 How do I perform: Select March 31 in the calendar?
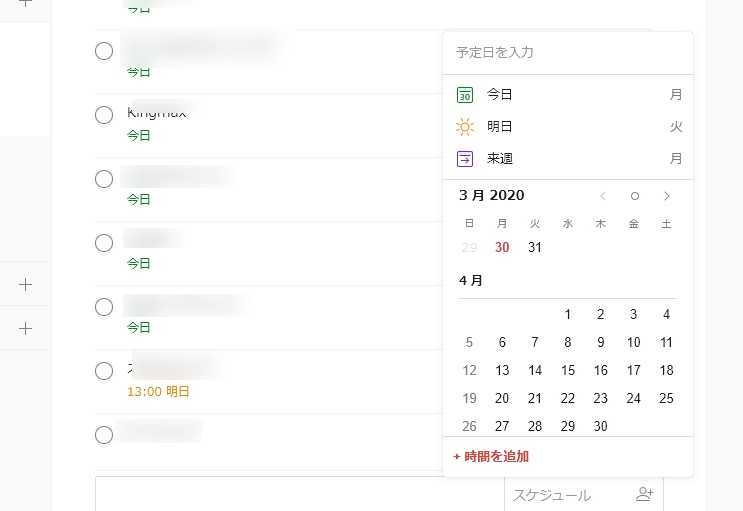pos(535,247)
